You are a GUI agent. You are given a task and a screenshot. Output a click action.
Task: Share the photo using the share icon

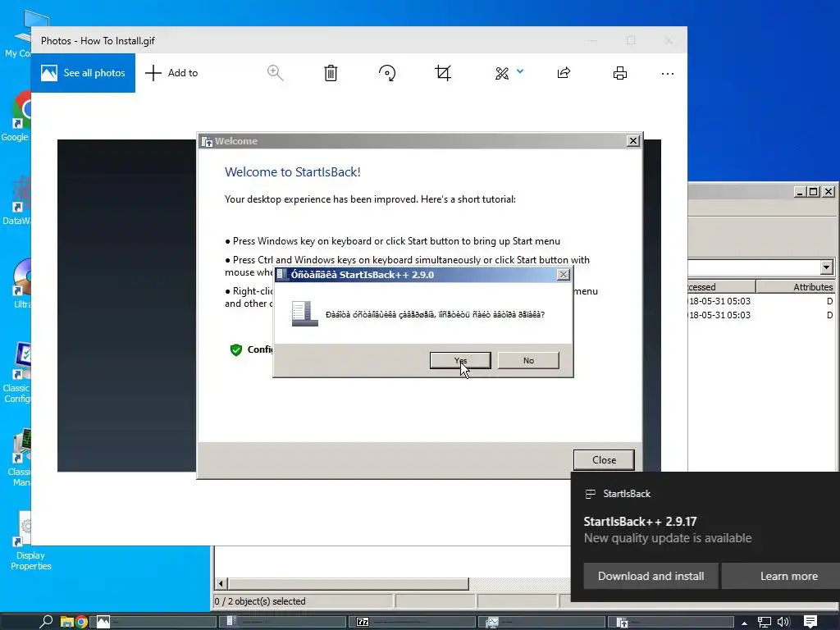pyautogui.click(x=564, y=73)
